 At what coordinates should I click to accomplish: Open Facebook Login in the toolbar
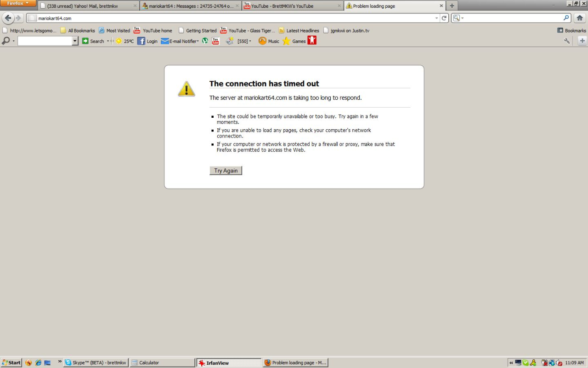pyautogui.click(x=147, y=41)
